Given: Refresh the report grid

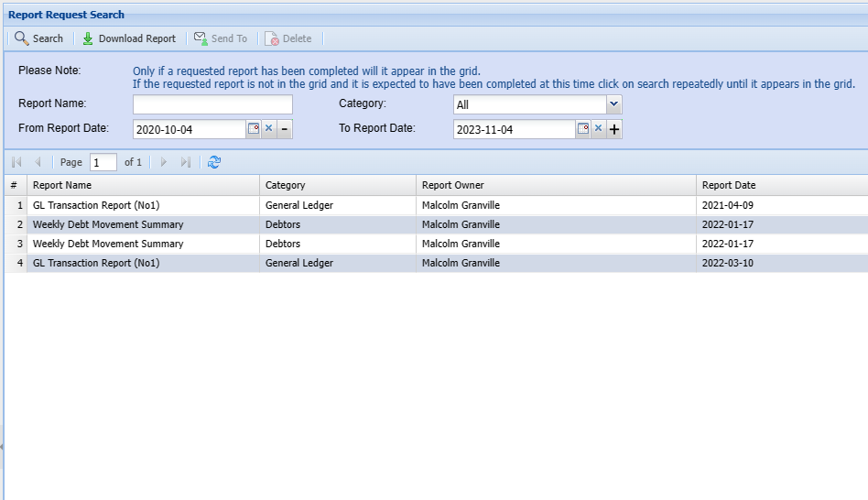Looking at the screenshot, I should tap(214, 162).
